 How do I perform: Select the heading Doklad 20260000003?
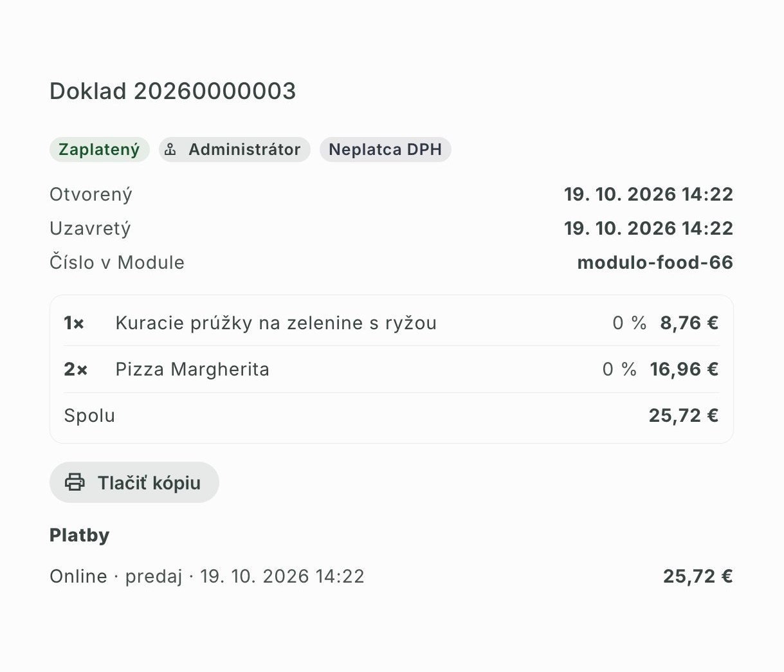click(x=173, y=91)
